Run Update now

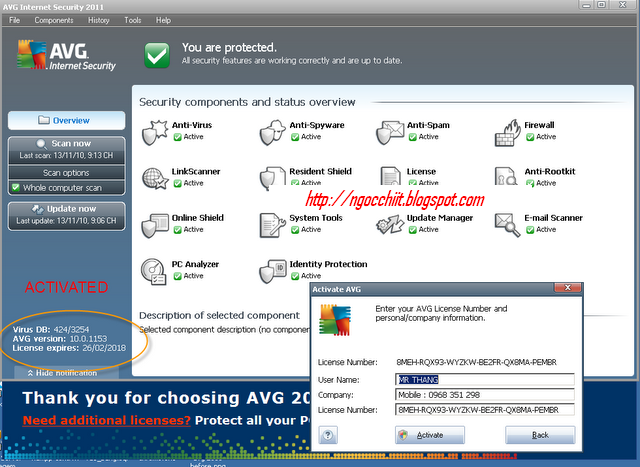pyautogui.click(x=67, y=215)
